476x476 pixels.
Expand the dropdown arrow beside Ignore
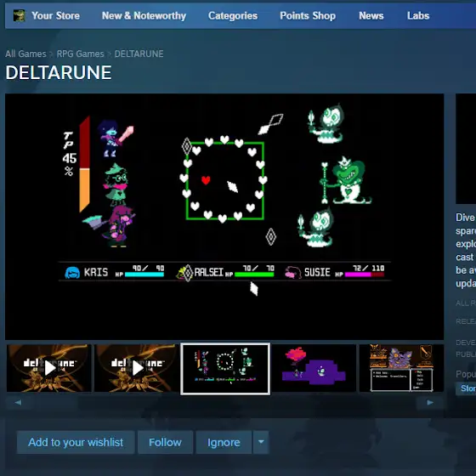point(261,442)
